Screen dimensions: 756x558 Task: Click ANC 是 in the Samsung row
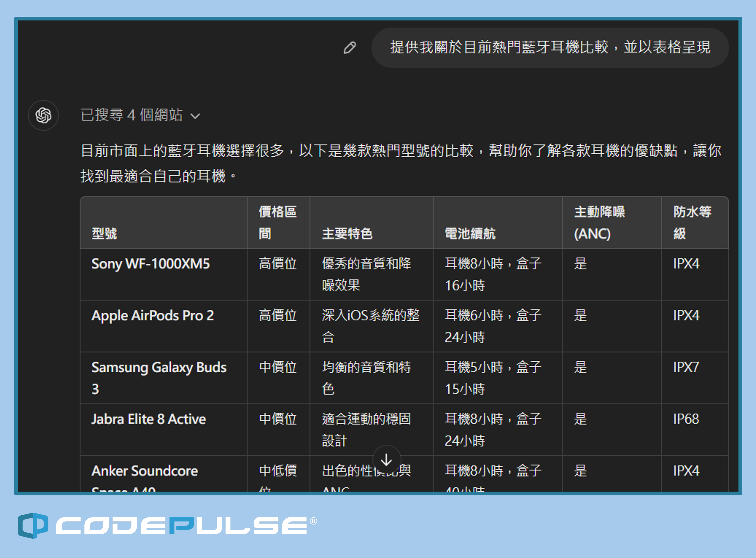pyautogui.click(x=580, y=367)
